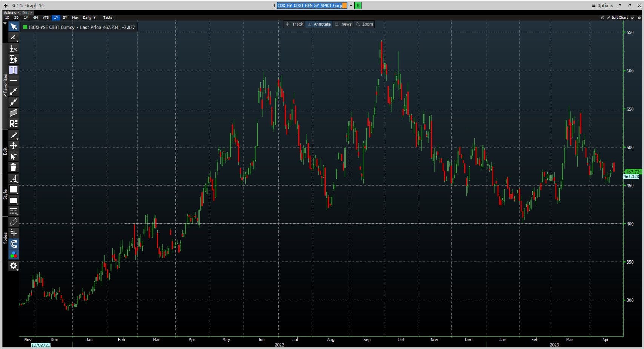Select the regression R tool
This screenshot has height=349, width=644.
click(13, 123)
